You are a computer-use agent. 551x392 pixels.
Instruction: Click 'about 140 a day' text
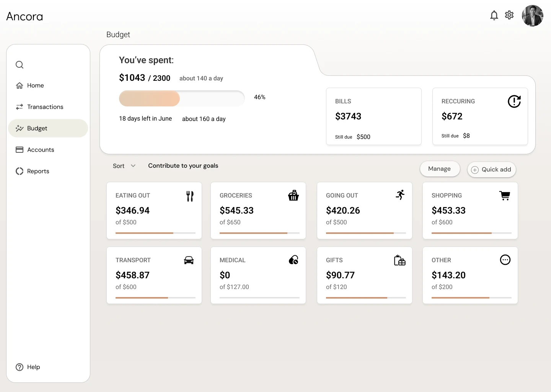pos(201,78)
